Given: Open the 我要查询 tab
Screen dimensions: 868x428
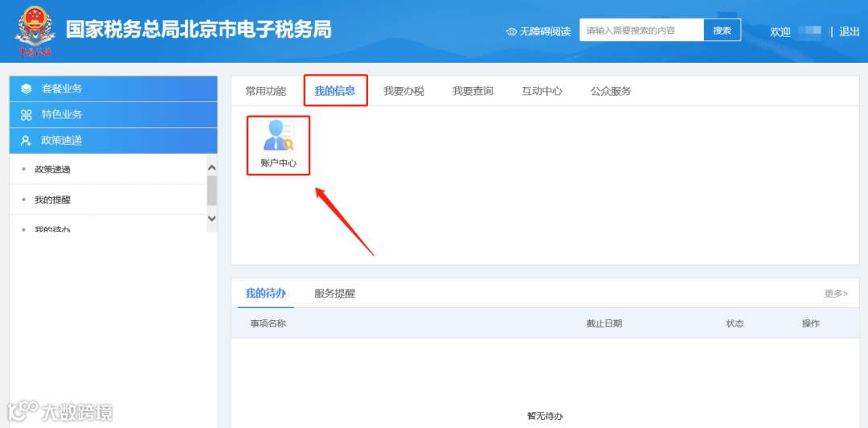Looking at the screenshot, I should 473,91.
